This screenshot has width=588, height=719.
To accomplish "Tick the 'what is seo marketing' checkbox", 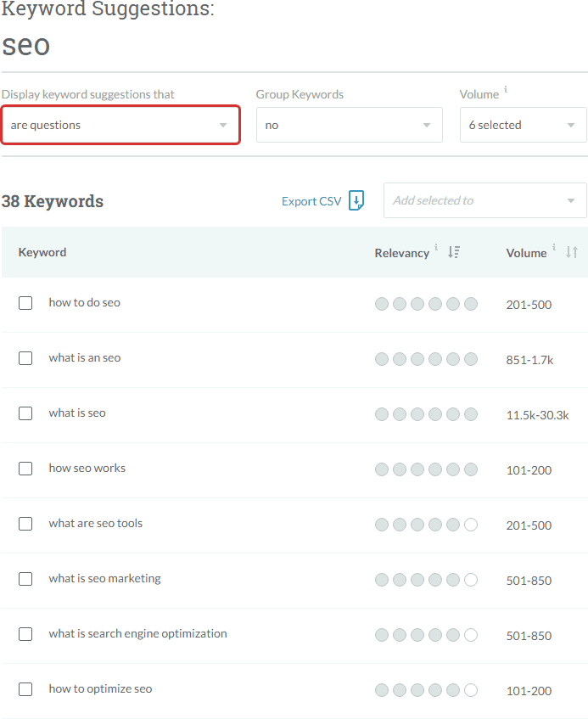I will (25, 579).
